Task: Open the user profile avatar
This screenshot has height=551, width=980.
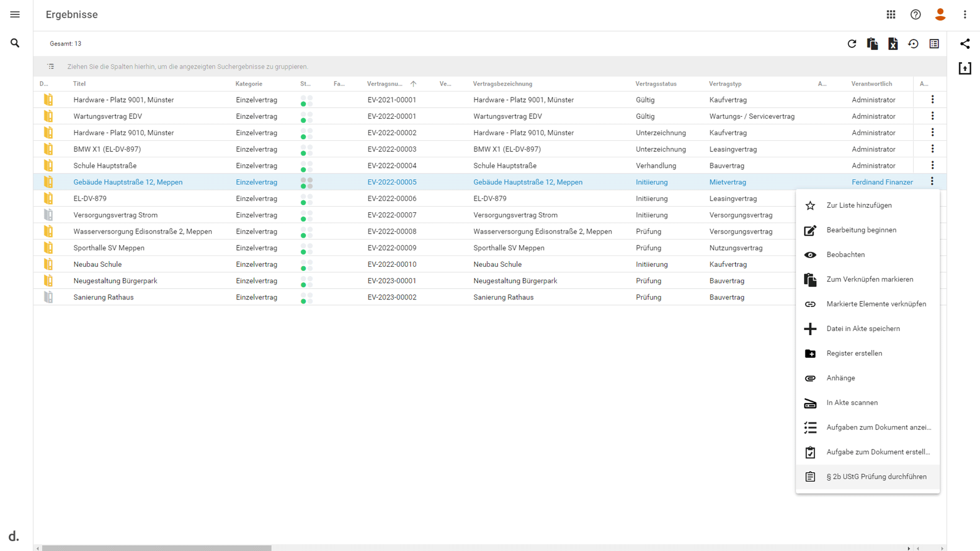Action: click(x=940, y=15)
